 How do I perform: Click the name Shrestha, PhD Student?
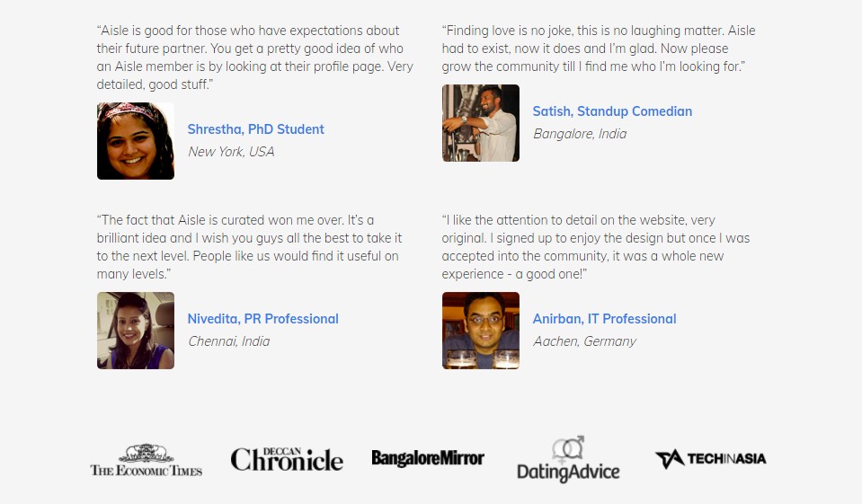(255, 129)
